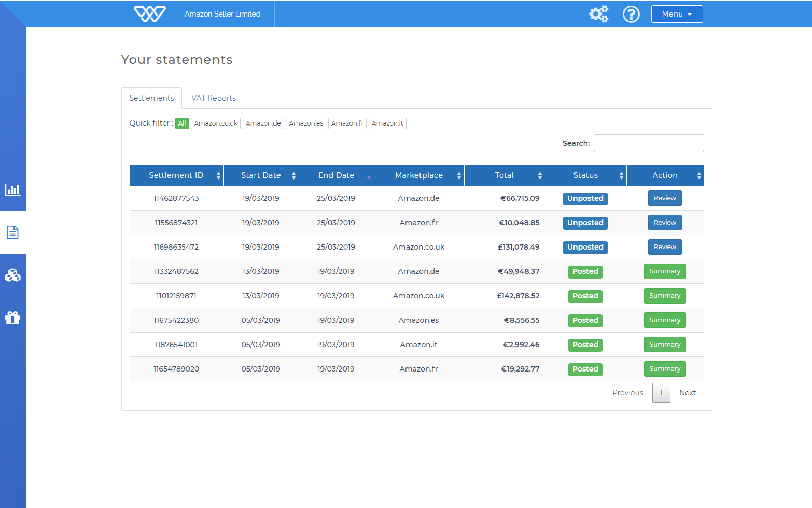The height and width of the screenshot is (508, 812).
Task: Open Summary for settlement 11654789020
Action: pos(665,369)
